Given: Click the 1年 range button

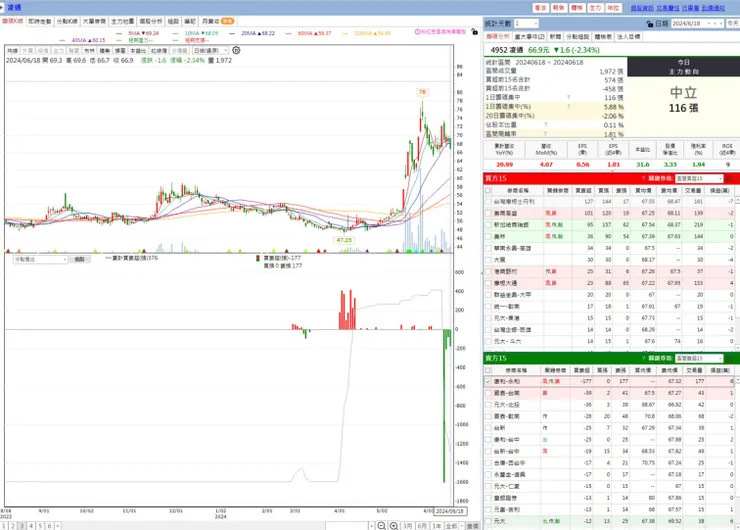Looking at the screenshot, I should [437, 526].
